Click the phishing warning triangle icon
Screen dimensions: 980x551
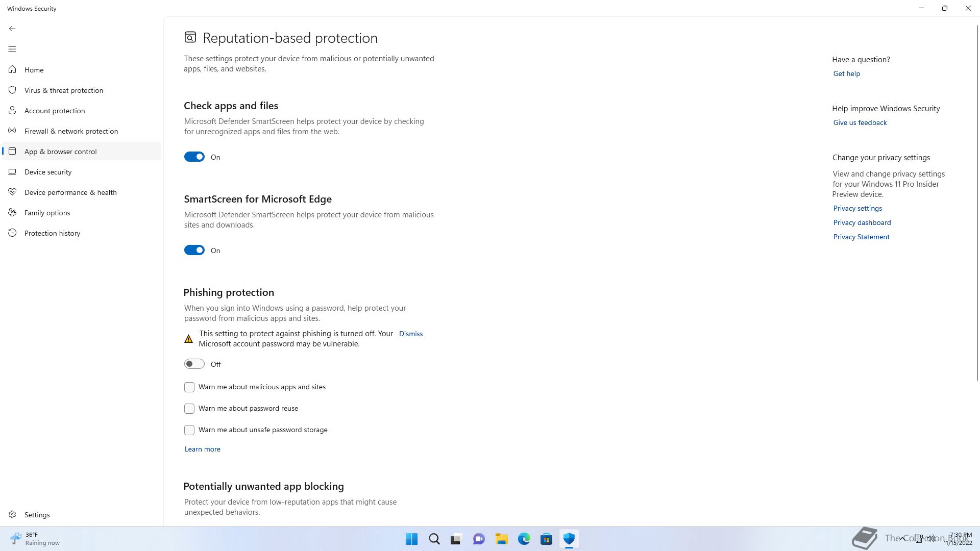tap(188, 339)
